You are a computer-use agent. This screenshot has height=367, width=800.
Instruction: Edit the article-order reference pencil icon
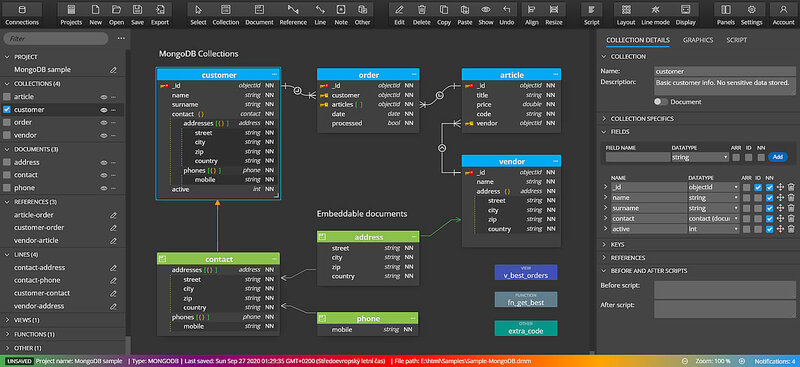click(113, 215)
